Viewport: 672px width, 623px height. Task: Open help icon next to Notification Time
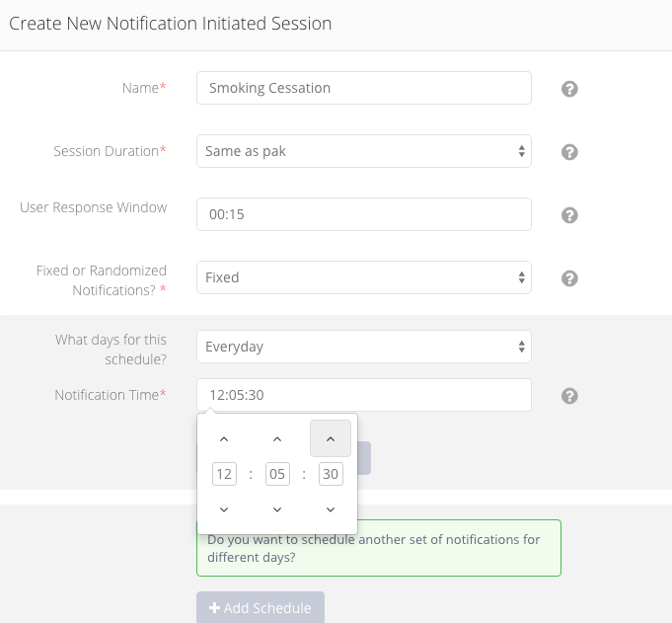coord(569,396)
